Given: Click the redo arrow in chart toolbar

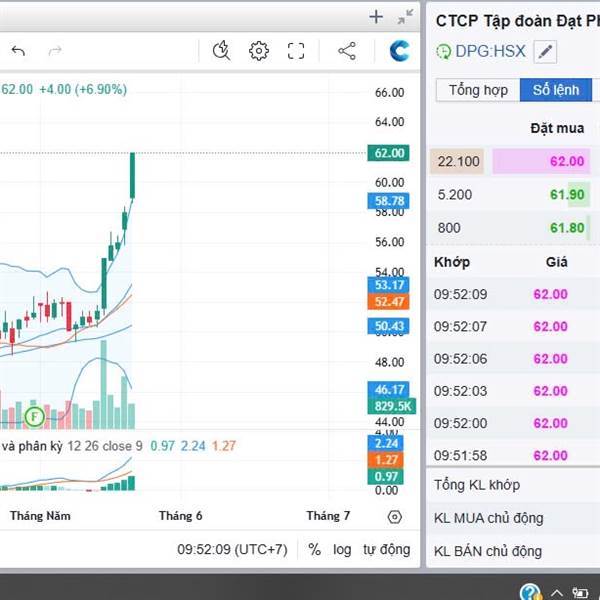Looking at the screenshot, I should coord(55,51).
